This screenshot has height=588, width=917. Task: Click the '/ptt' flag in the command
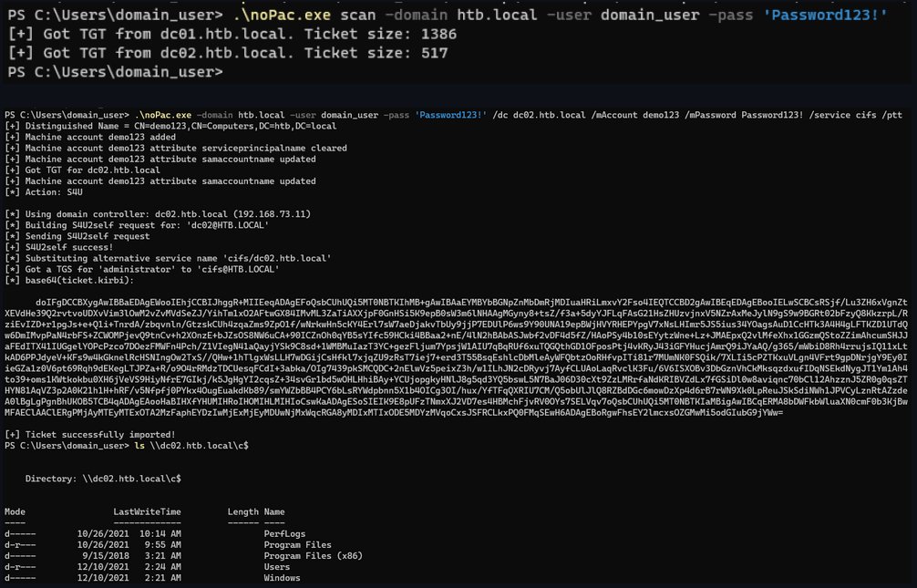(x=892, y=115)
